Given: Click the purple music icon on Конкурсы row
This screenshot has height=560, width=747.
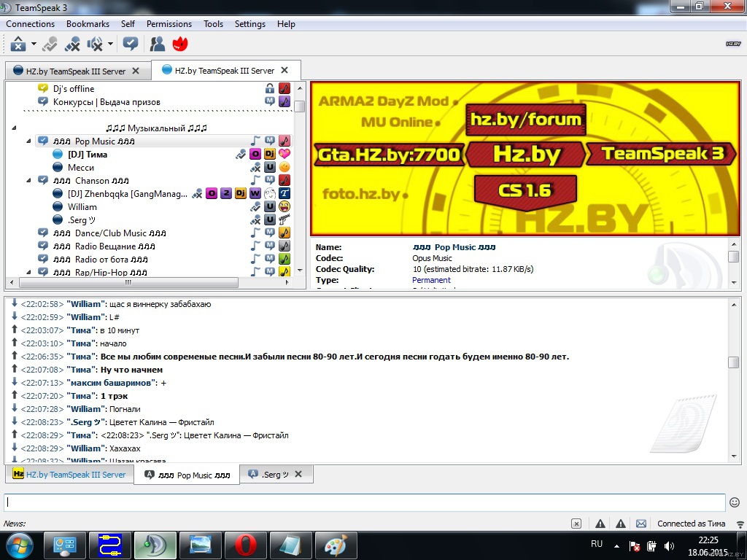Looking at the screenshot, I should pos(285,101).
